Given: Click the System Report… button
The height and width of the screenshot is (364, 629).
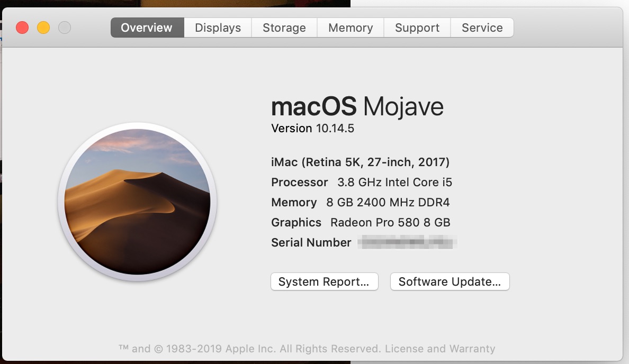Looking at the screenshot, I should [324, 281].
